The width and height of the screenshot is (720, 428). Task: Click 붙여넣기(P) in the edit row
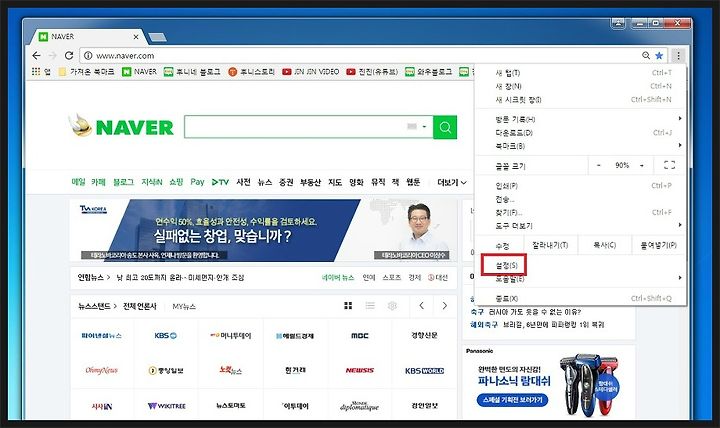tap(658, 245)
